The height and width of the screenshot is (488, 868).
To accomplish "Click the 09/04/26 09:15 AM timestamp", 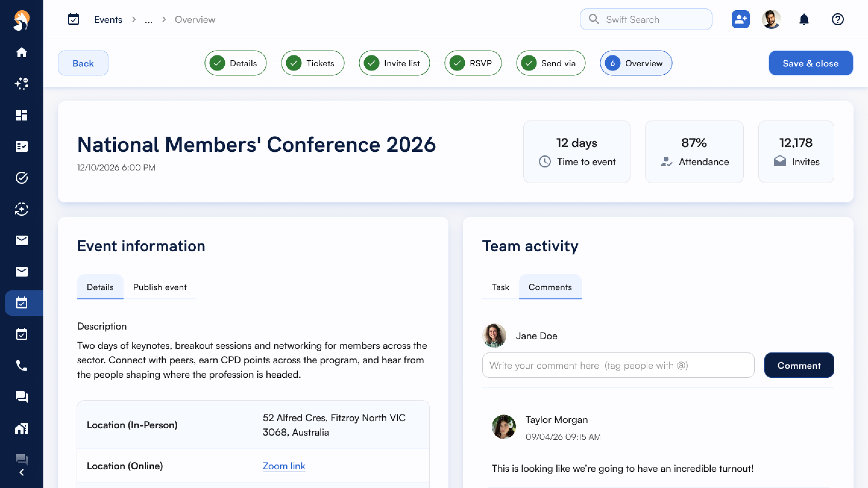I will point(563,437).
